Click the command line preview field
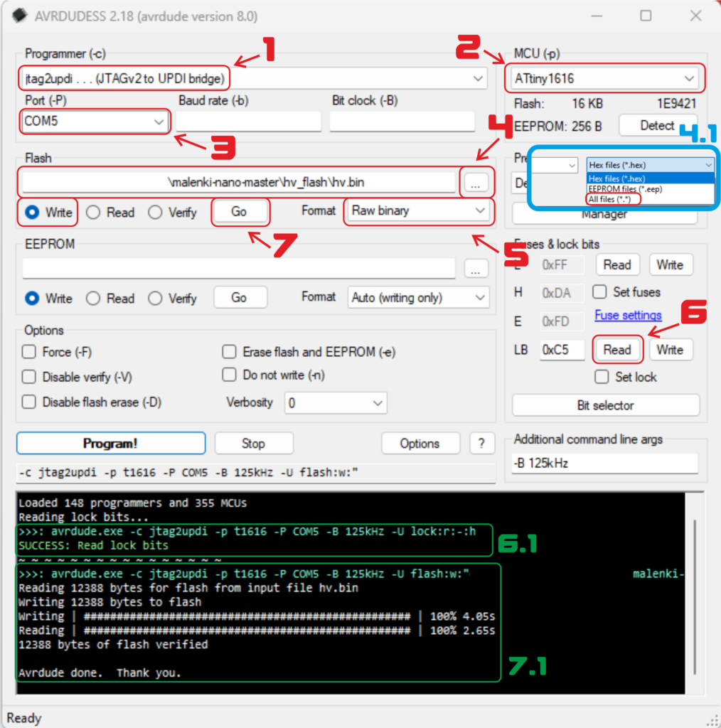This screenshot has height=728, width=721. 256,473
